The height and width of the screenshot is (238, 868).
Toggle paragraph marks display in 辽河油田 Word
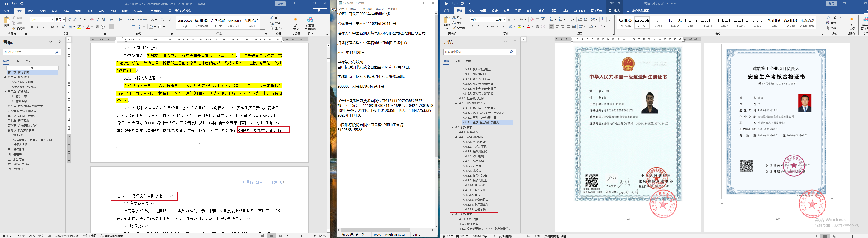click(x=170, y=20)
